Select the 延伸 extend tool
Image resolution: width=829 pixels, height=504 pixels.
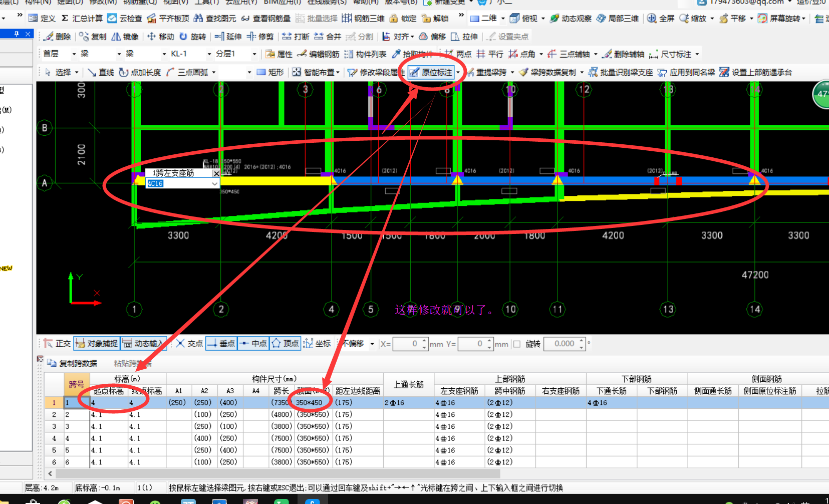click(228, 37)
